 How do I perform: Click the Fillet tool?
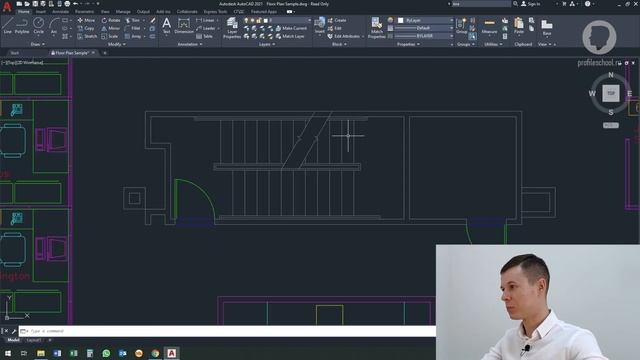(133, 28)
